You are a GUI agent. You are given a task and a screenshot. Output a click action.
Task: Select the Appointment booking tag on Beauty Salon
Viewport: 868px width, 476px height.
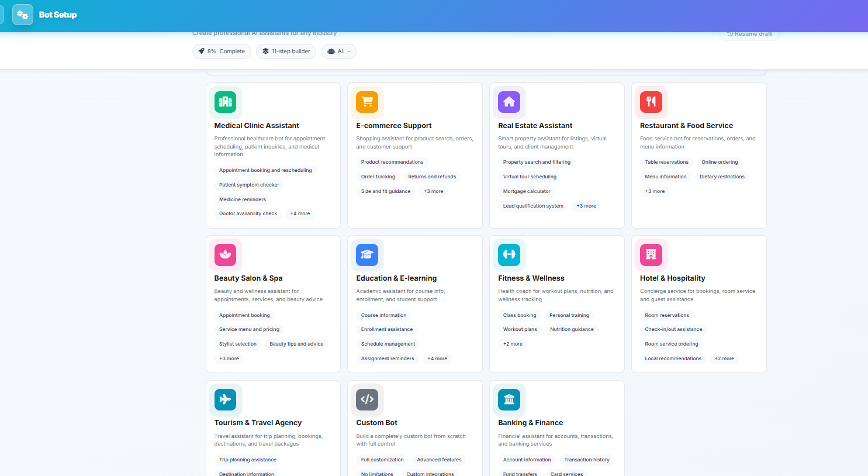click(x=244, y=315)
